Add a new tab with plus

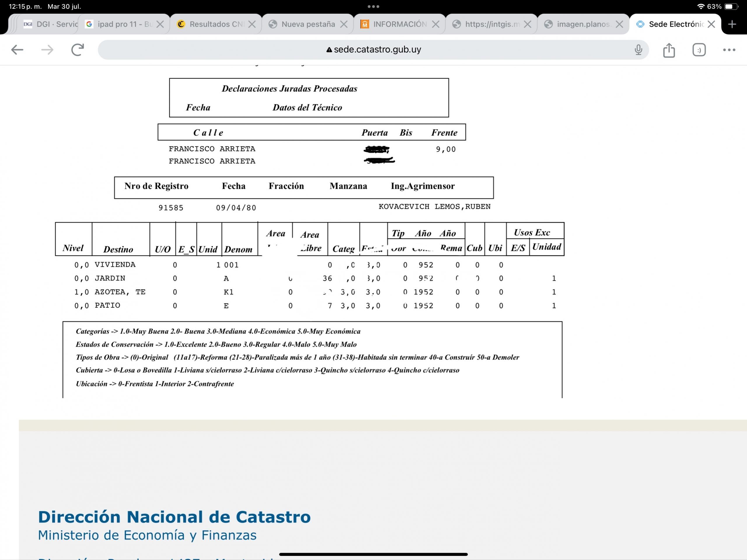coord(732,24)
